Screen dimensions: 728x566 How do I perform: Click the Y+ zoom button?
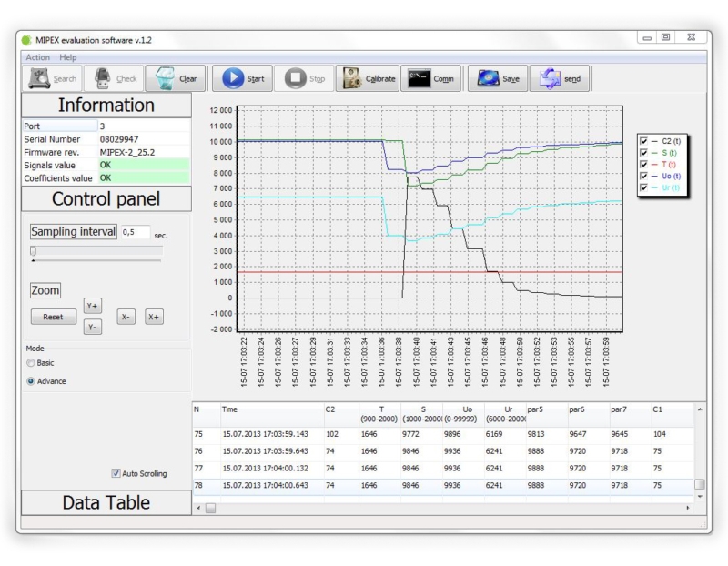pyautogui.click(x=93, y=306)
